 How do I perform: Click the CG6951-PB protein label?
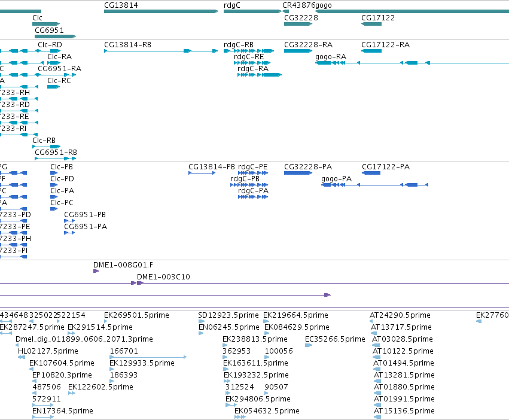(x=85, y=215)
